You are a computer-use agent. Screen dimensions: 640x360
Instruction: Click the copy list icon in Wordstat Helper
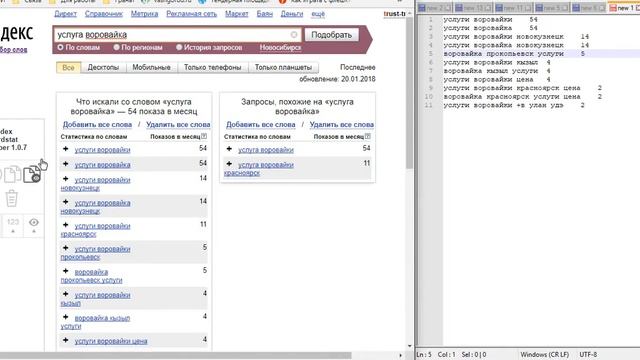[x=13, y=174]
